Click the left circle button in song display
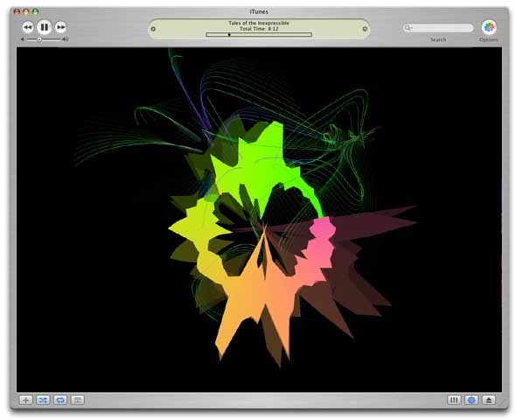This screenshot has width=516, height=420. click(153, 29)
